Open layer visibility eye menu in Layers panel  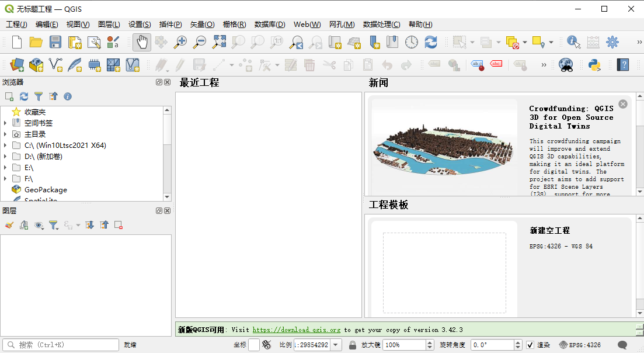39,225
